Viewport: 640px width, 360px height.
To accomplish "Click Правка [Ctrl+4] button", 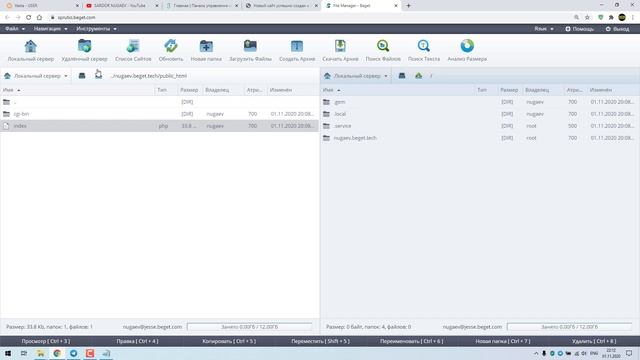I will coord(137,341).
